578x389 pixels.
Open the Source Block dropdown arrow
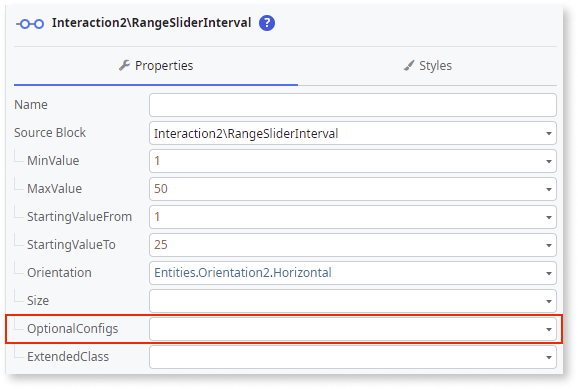pyautogui.click(x=549, y=133)
